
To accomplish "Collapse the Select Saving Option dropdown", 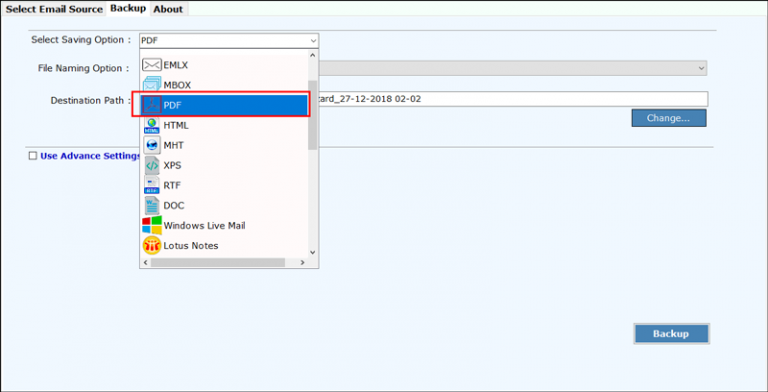I will click(313, 41).
